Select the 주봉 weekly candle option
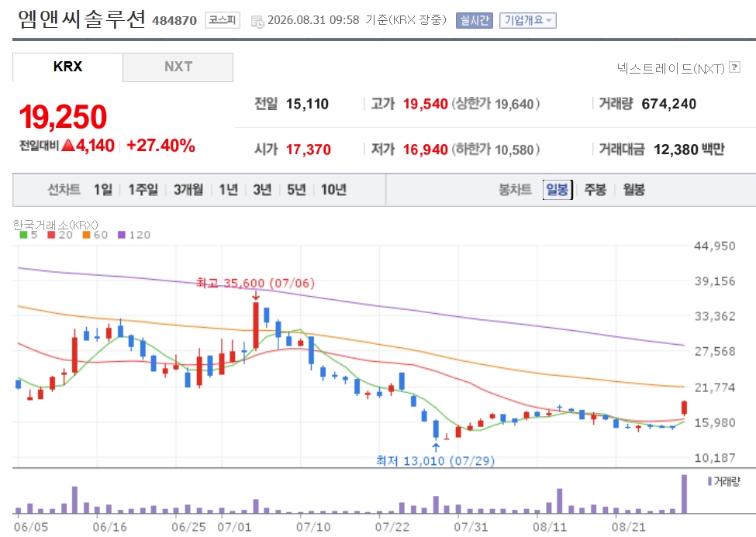The width and height of the screenshot is (756, 537). [x=595, y=189]
